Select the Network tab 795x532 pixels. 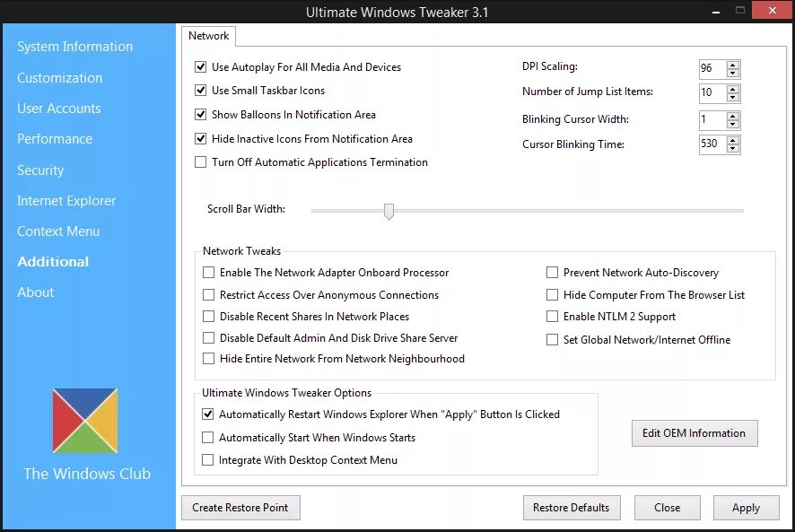coord(208,36)
